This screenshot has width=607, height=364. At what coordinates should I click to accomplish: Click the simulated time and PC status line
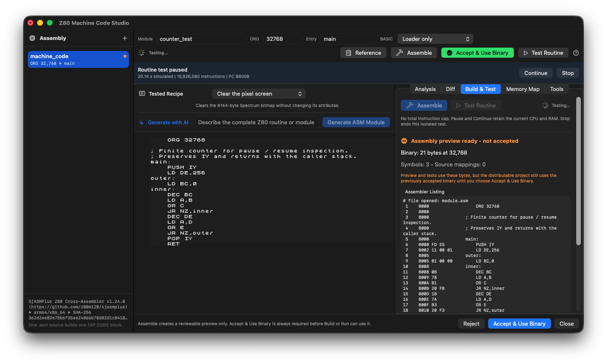click(x=193, y=77)
